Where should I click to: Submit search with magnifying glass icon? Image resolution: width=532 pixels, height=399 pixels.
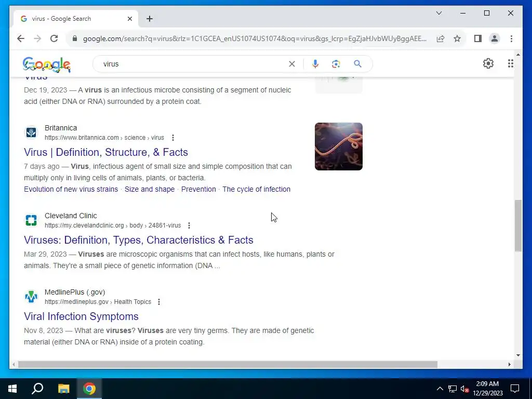357,64
